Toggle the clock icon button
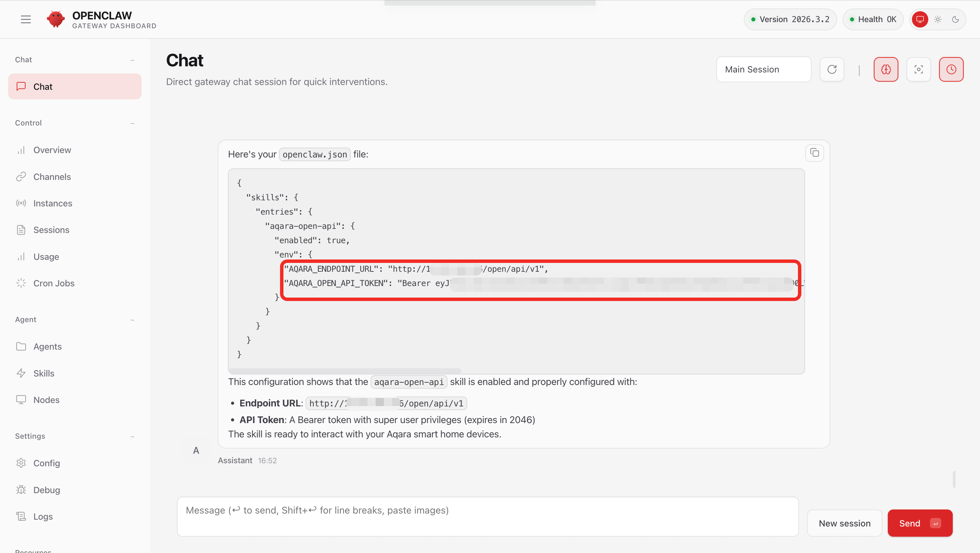The width and height of the screenshot is (980, 553). click(951, 69)
